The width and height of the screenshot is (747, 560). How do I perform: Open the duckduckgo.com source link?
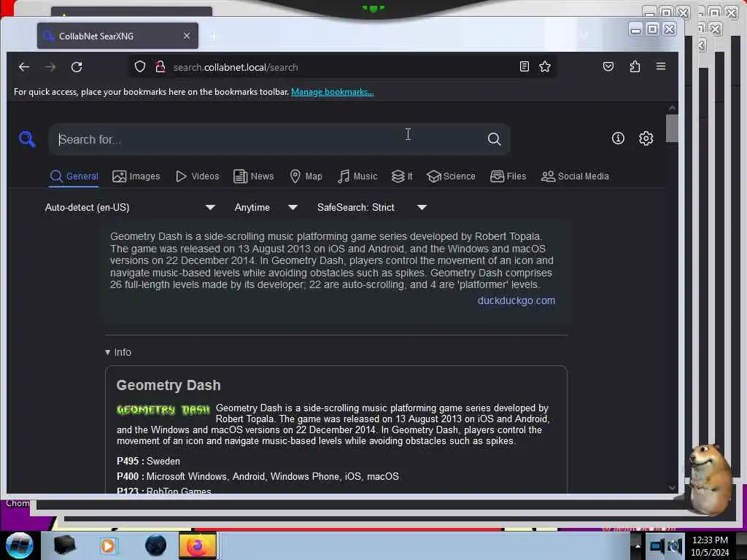[x=516, y=301]
